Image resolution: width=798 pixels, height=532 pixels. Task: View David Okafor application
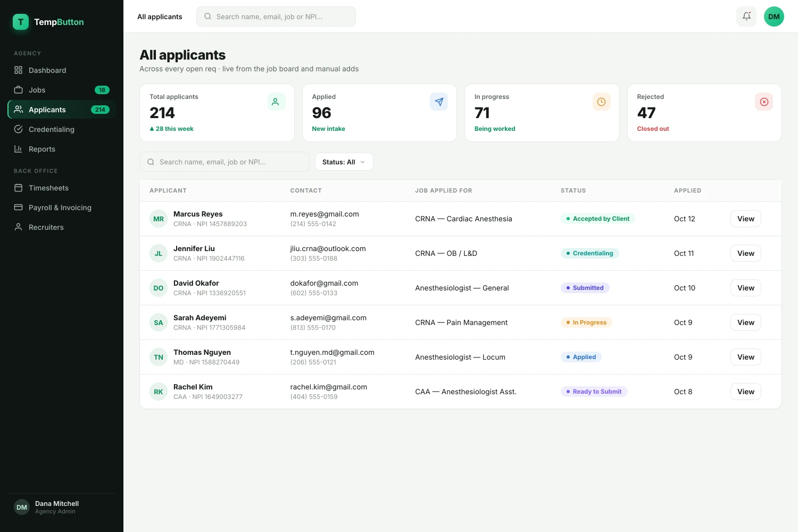click(745, 288)
